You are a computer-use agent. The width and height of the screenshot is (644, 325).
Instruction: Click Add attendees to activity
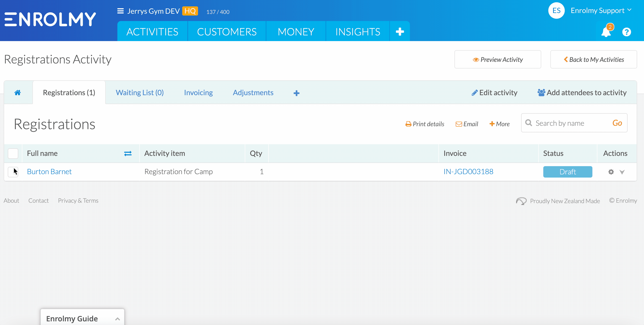click(582, 93)
